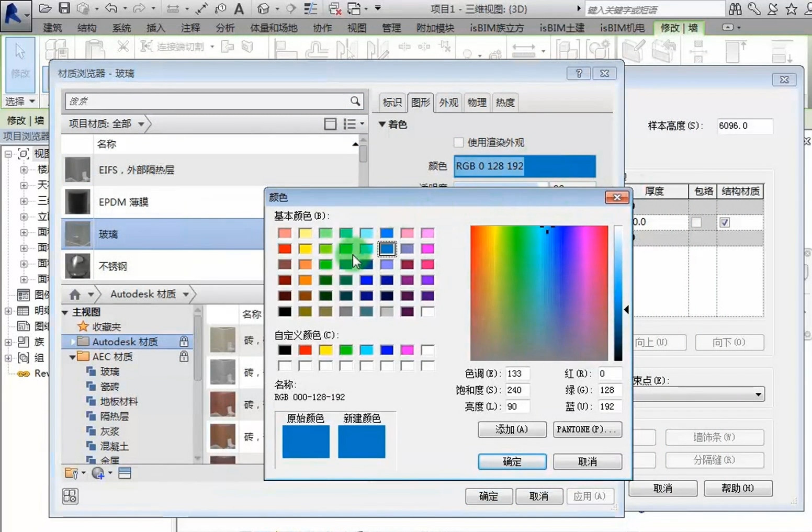Click the 样本高度(S) input field
The image size is (812, 532).
click(x=745, y=126)
